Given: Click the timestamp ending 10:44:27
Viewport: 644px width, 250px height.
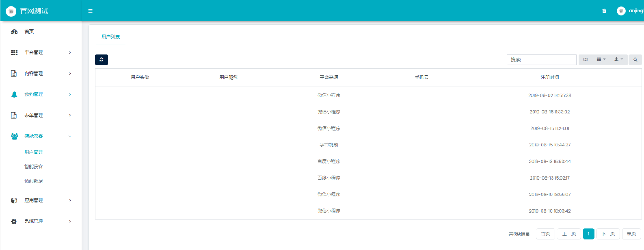Looking at the screenshot, I should 550,145.
